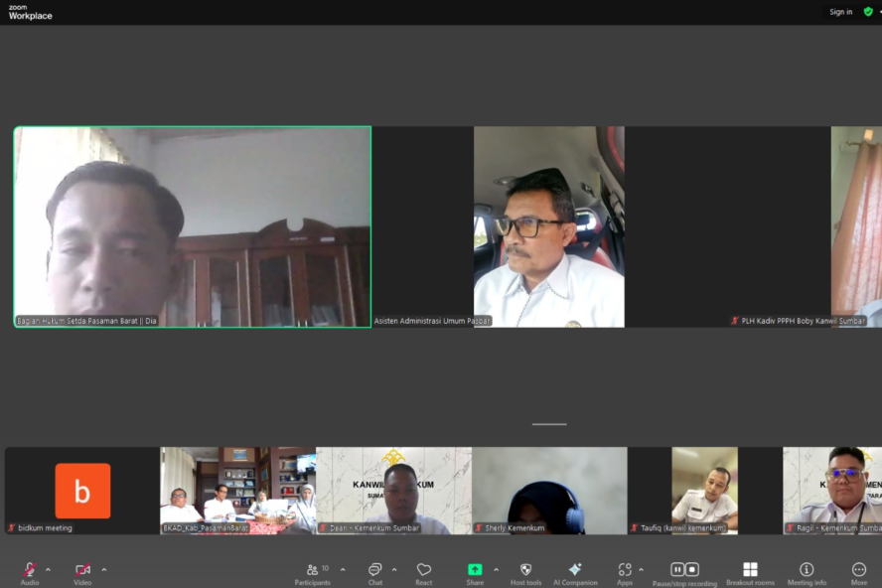Open the Host tools shield
The width and height of the screenshot is (882, 588).
coord(526,570)
